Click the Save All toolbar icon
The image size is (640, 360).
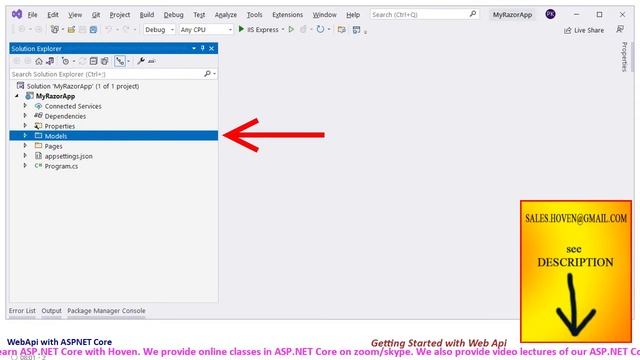click(x=93, y=29)
